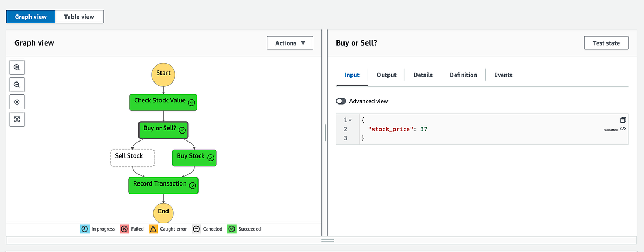Click the fit-to-screen expand icon
The image size is (644, 252).
(17, 119)
